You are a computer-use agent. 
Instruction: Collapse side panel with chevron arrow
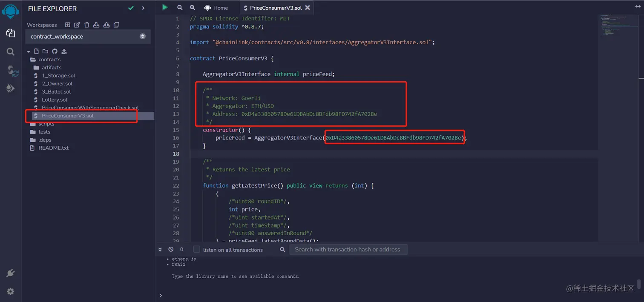(x=143, y=8)
